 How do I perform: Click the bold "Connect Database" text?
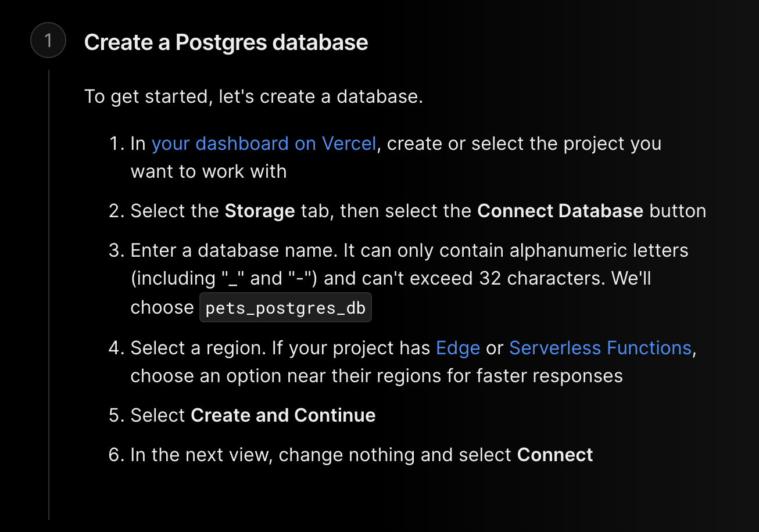[x=560, y=211]
